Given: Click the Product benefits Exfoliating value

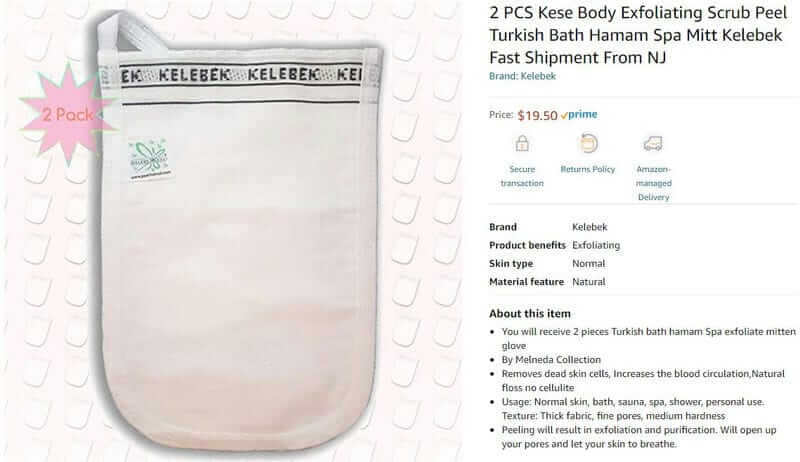Looking at the screenshot, I should click(x=596, y=245).
